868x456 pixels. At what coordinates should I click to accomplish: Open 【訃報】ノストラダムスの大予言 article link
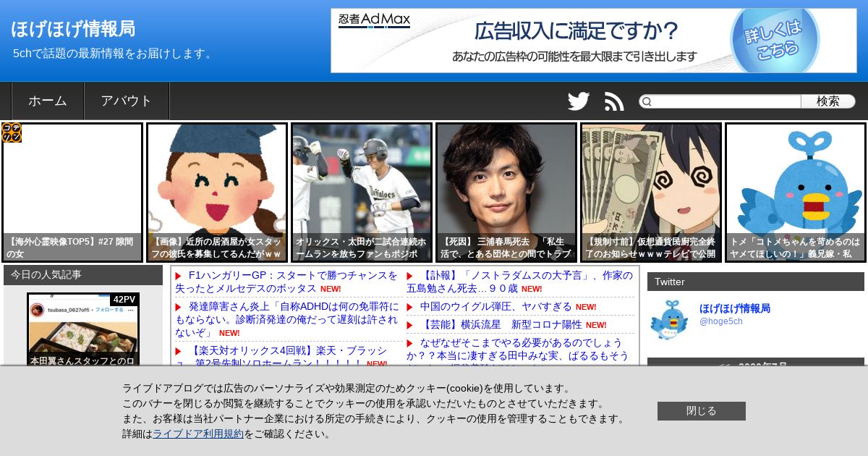click(x=519, y=282)
